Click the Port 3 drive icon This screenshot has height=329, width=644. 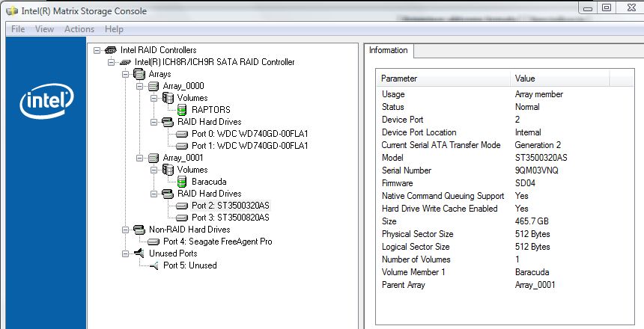point(182,218)
